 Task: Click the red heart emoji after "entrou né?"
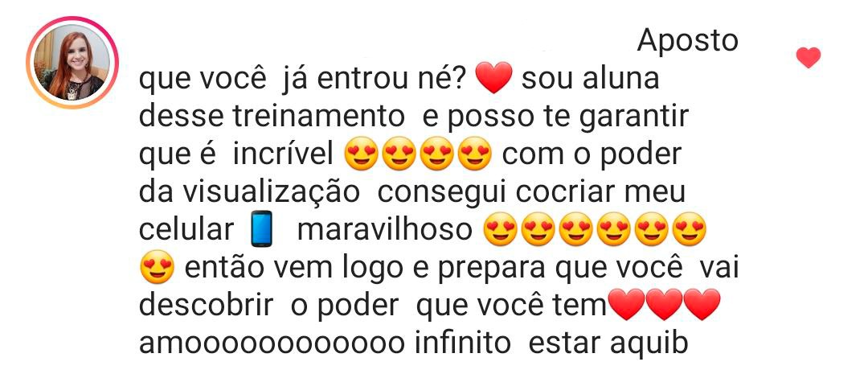[x=493, y=78]
